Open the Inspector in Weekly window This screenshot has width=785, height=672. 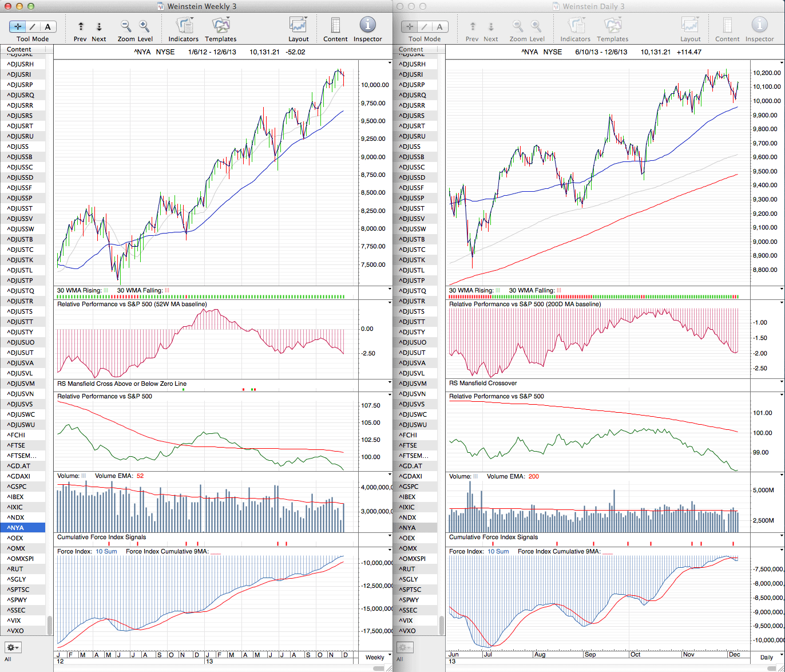(367, 26)
